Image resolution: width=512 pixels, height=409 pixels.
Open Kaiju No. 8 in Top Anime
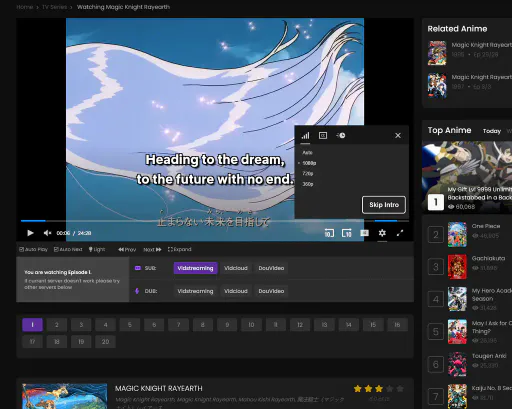pos(492,388)
